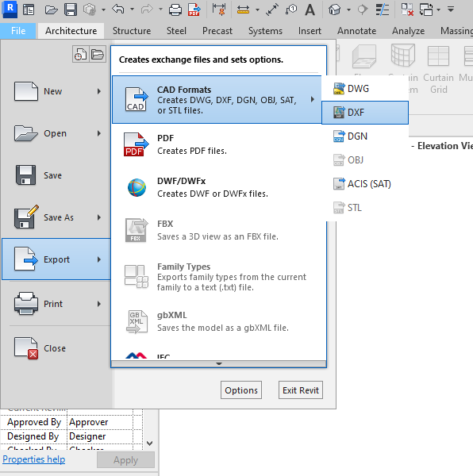This screenshot has width=473, height=476.
Task: Click the Options button
Action: click(x=241, y=390)
